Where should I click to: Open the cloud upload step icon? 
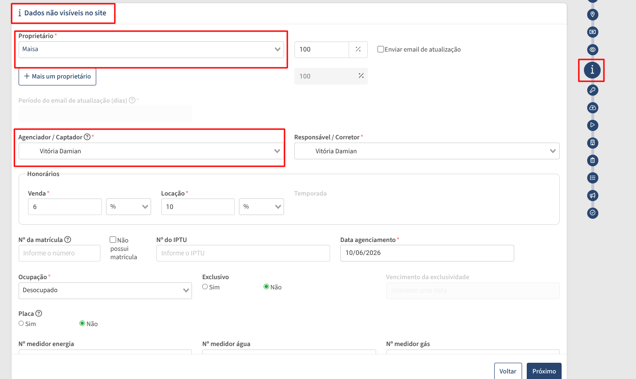[592, 108]
